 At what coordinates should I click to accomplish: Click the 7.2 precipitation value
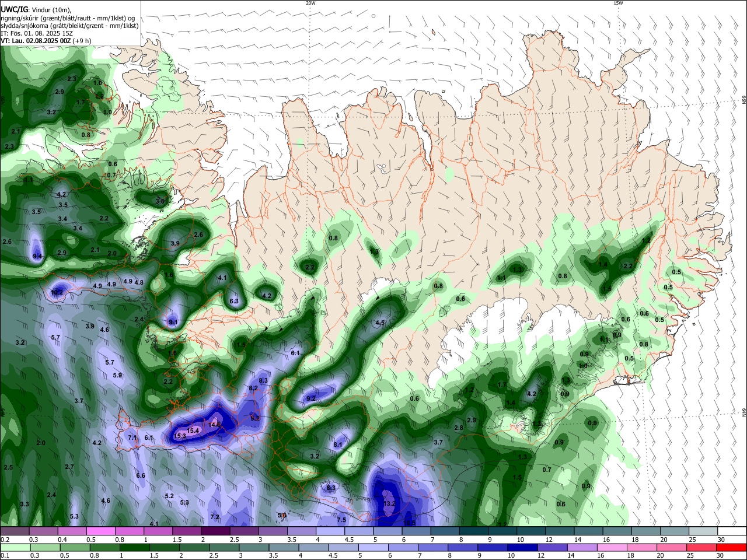pos(215,517)
